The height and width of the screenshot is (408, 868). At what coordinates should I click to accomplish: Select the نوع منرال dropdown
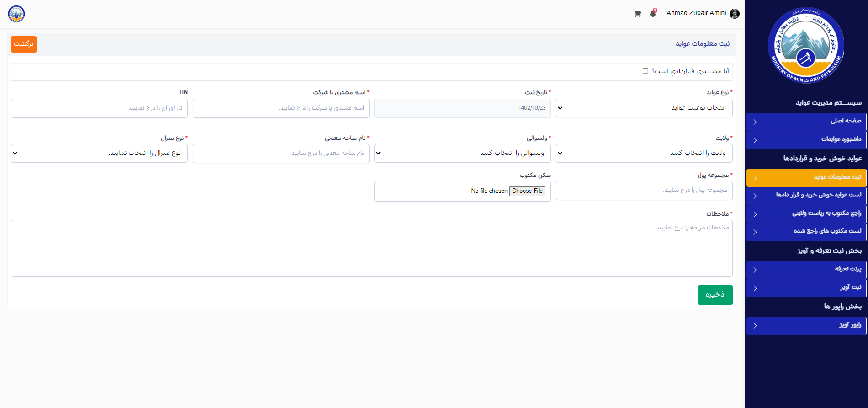[99, 154]
